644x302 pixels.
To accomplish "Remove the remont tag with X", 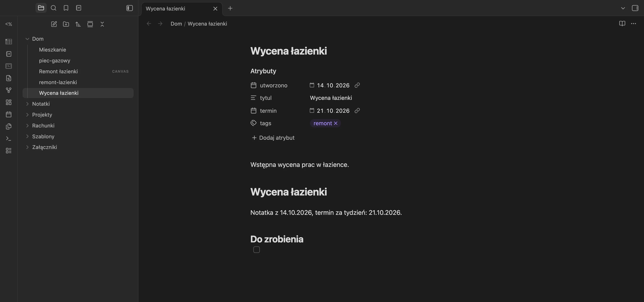I will 335,123.
